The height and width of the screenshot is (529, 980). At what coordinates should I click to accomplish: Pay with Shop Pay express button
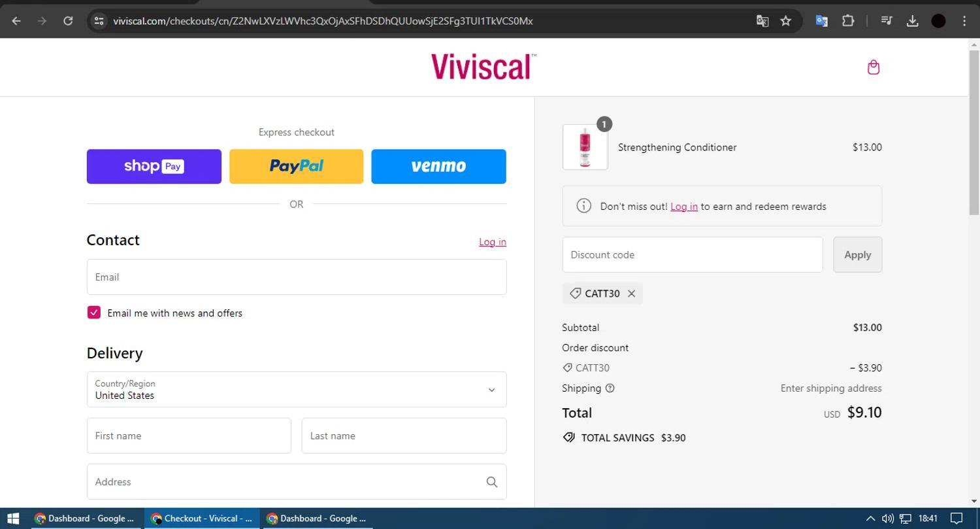point(154,166)
